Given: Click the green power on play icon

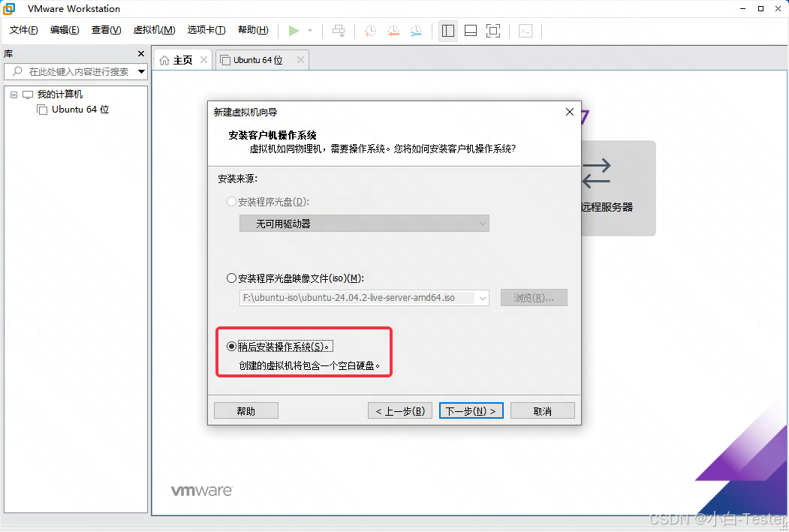Looking at the screenshot, I should 294,31.
